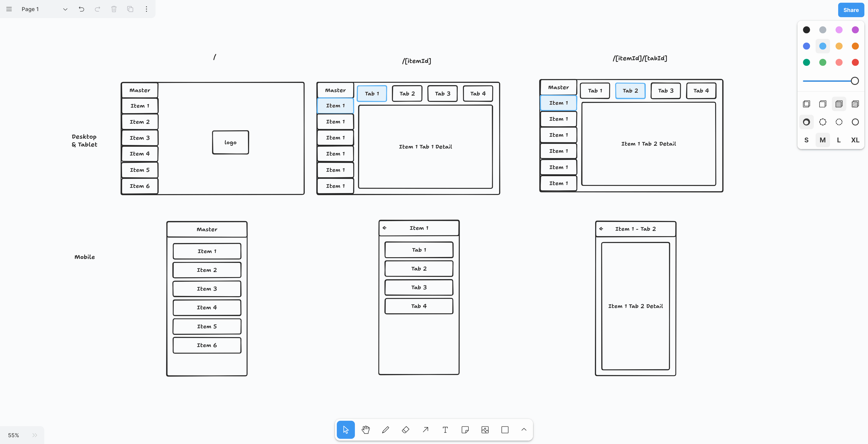Select the dotted line style
The width and height of the screenshot is (868, 444).
[x=839, y=122]
